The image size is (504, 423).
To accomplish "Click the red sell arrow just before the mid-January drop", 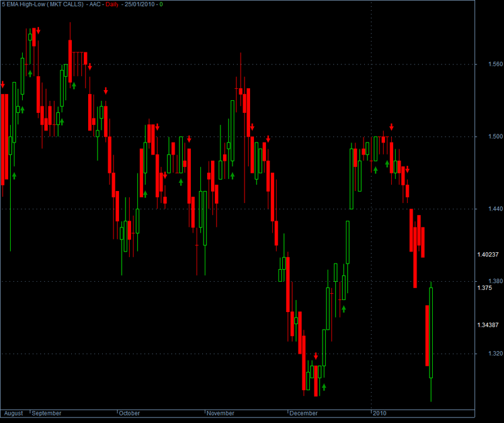I will pos(407,170).
